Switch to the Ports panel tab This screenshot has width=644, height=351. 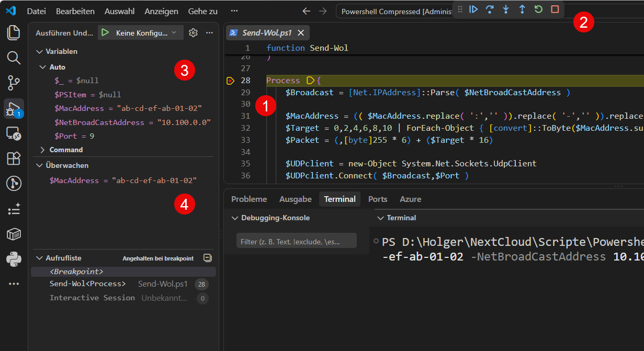378,199
